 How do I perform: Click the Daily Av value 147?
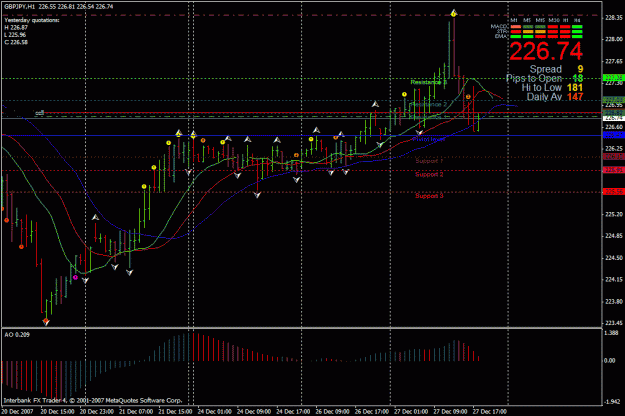pos(575,96)
